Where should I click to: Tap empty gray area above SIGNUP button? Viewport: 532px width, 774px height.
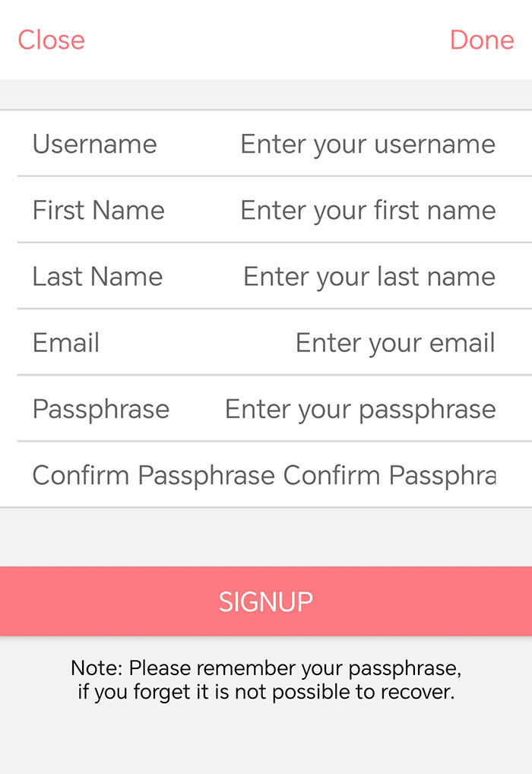point(266,537)
